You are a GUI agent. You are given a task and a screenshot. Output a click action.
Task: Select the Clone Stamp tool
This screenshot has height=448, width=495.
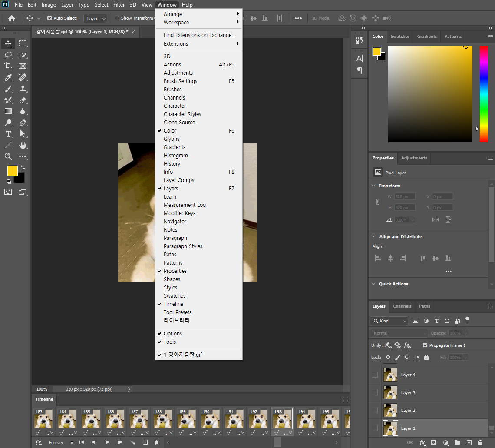coord(23,89)
